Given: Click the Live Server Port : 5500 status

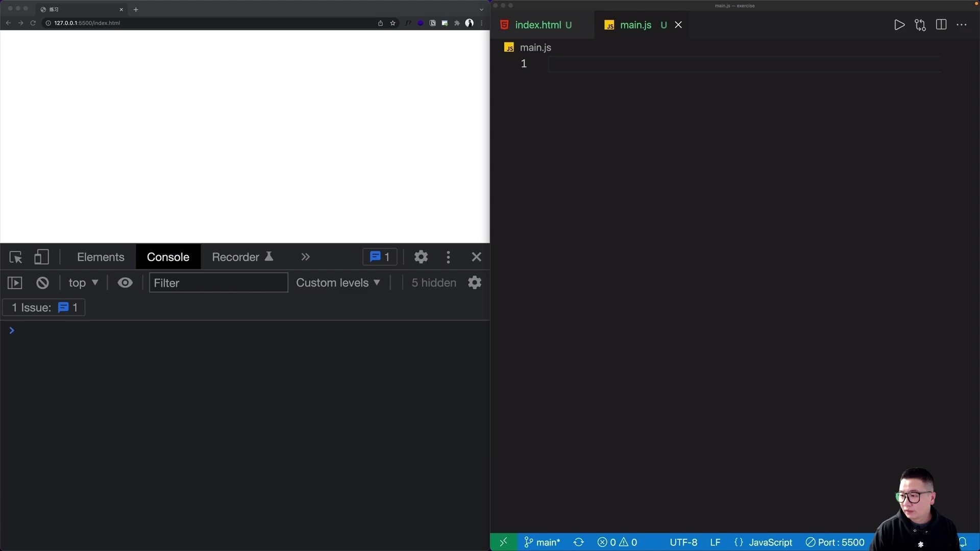Looking at the screenshot, I should 835,542.
